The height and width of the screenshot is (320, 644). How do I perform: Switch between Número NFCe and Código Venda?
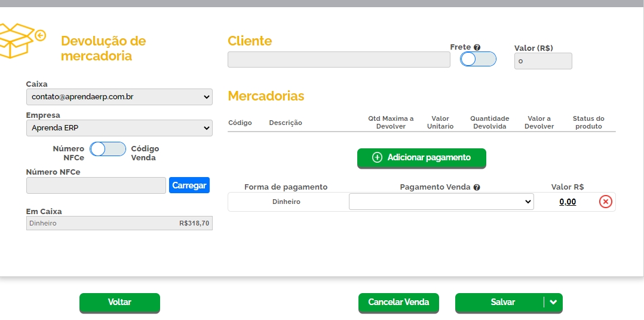(x=108, y=149)
